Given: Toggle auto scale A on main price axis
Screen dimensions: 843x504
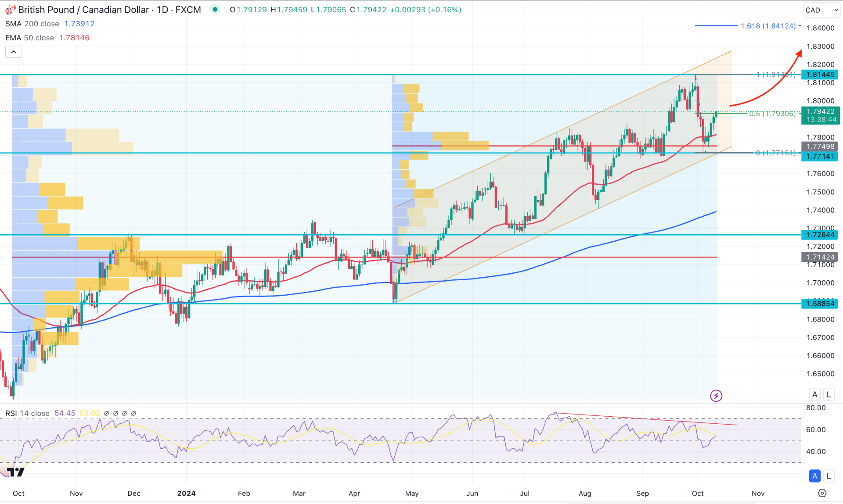Looking at the screenshot, I should (x=815, y=394).
